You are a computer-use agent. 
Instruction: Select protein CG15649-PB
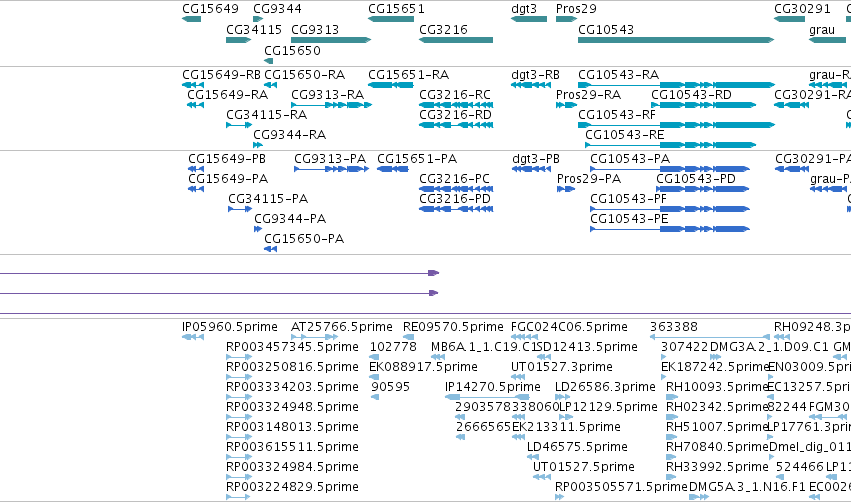point(196,169)
